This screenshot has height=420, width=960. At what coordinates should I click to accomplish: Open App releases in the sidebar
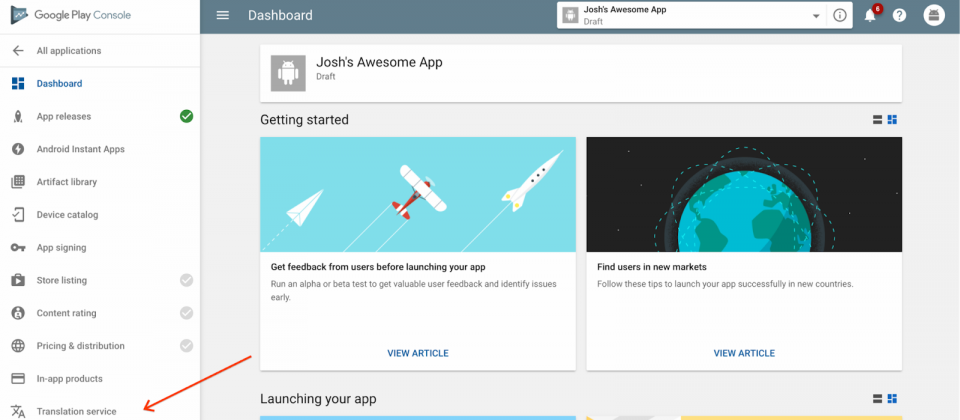click(x=64, y=116)
